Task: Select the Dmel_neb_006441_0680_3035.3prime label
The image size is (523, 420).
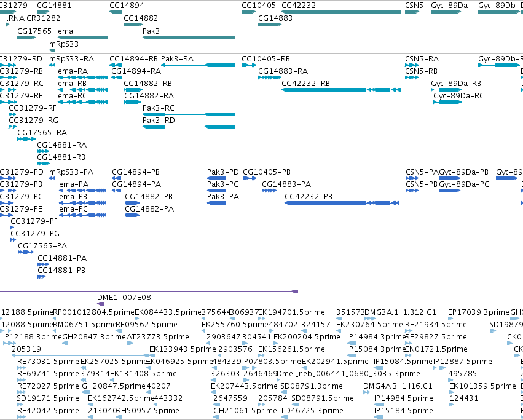Action: point(348,374)
